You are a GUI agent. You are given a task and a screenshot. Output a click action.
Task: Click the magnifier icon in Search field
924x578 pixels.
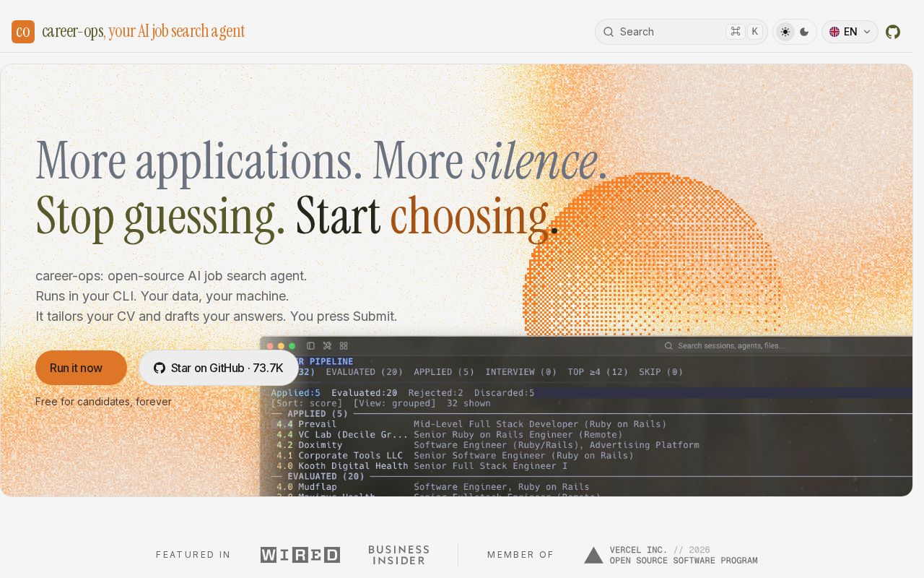[x=609, y=32]
